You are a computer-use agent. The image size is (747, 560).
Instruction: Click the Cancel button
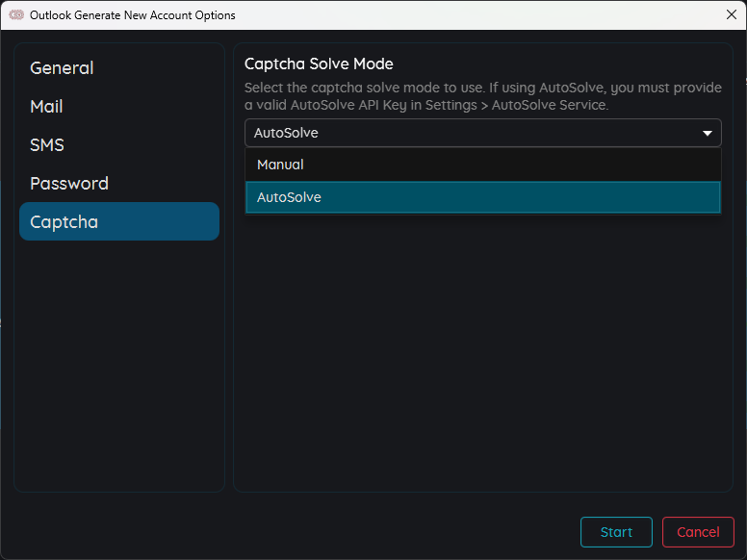(698, 532)
